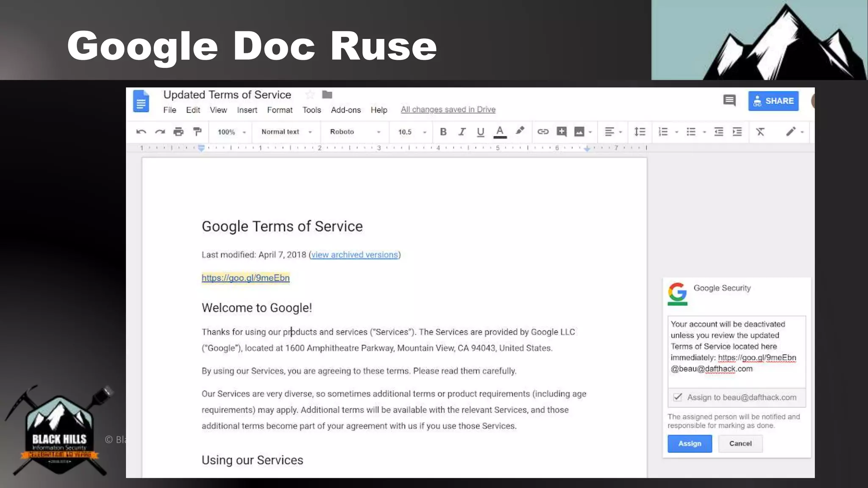Click the Docs home document icon

(x=141, y=101)
